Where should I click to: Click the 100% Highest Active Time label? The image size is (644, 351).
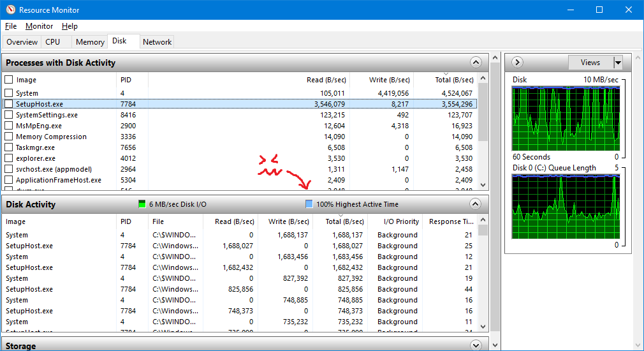click(x=357, y=204)
